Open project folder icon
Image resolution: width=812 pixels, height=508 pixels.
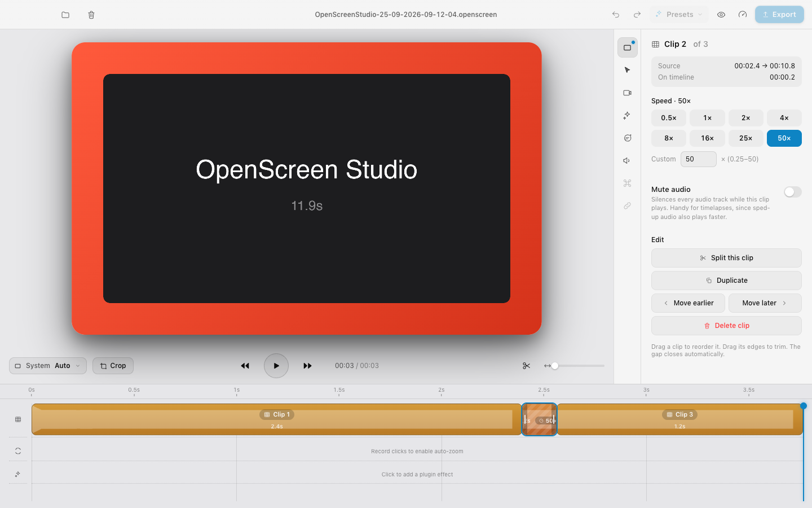tap(65, 15)
